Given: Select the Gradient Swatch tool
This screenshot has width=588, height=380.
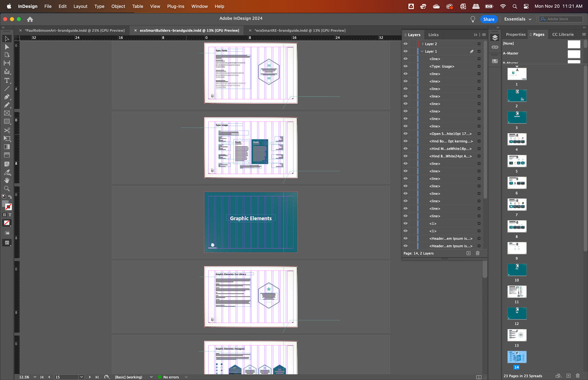Looking at the screenshot, I should pos(7,147).
